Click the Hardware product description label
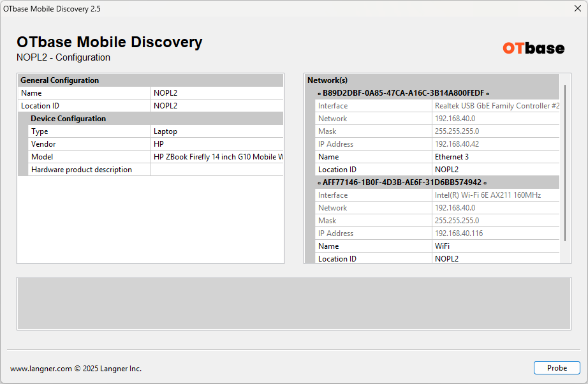 82,170
